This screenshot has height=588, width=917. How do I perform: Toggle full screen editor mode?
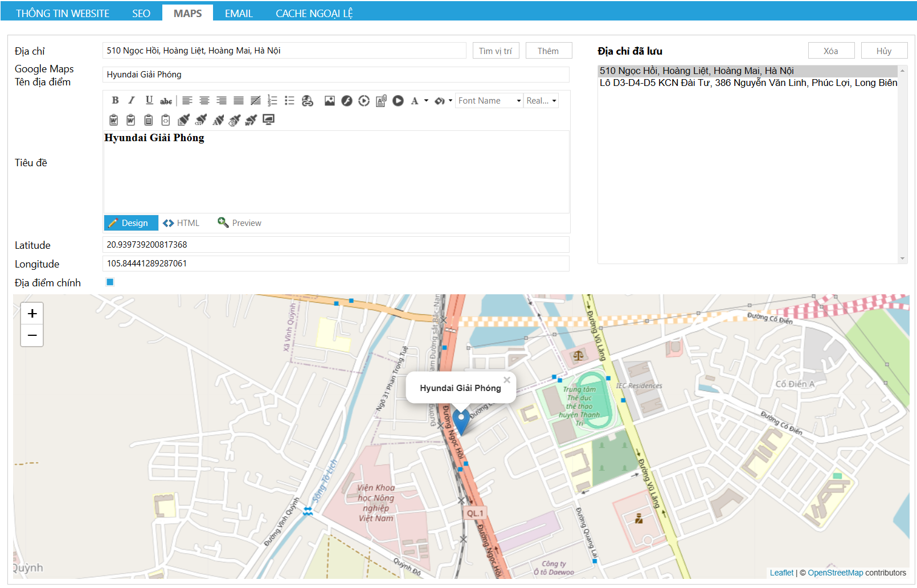pyautogui.click(x=268, y=120)
